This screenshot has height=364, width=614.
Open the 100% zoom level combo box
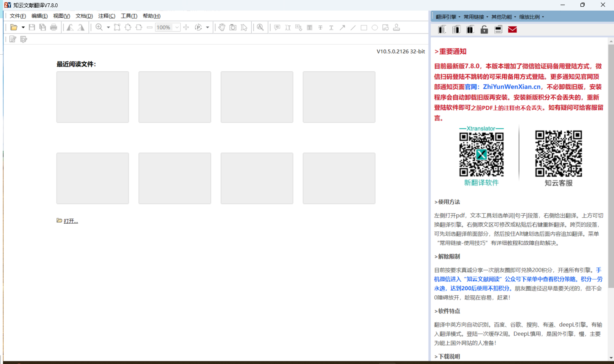point(168,28)
